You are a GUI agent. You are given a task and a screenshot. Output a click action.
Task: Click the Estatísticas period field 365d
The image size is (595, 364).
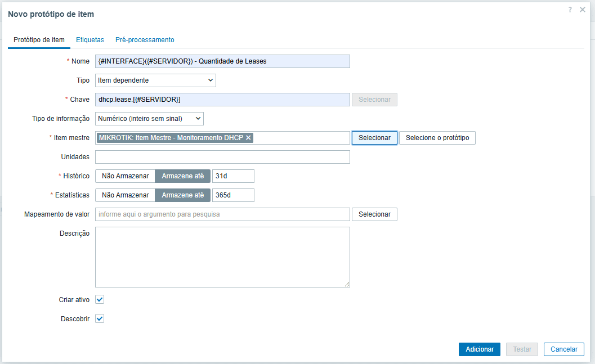(233, 195)
